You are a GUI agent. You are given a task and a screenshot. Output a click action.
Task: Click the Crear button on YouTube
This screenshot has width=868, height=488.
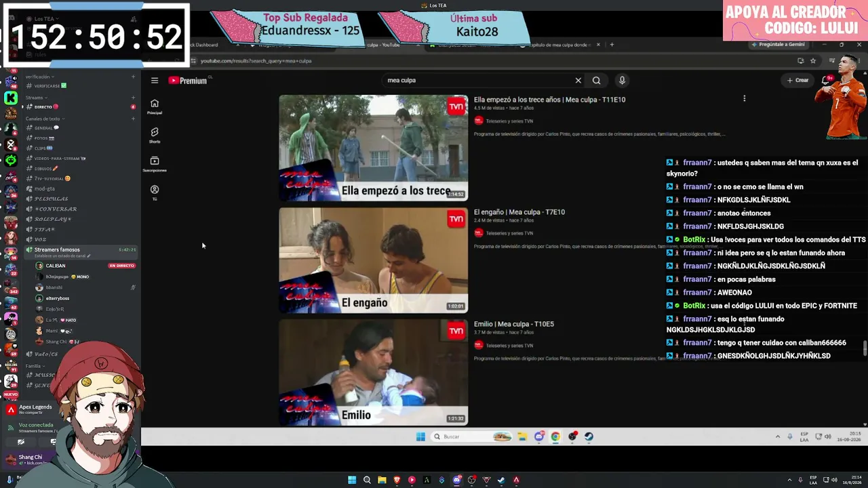797,81
